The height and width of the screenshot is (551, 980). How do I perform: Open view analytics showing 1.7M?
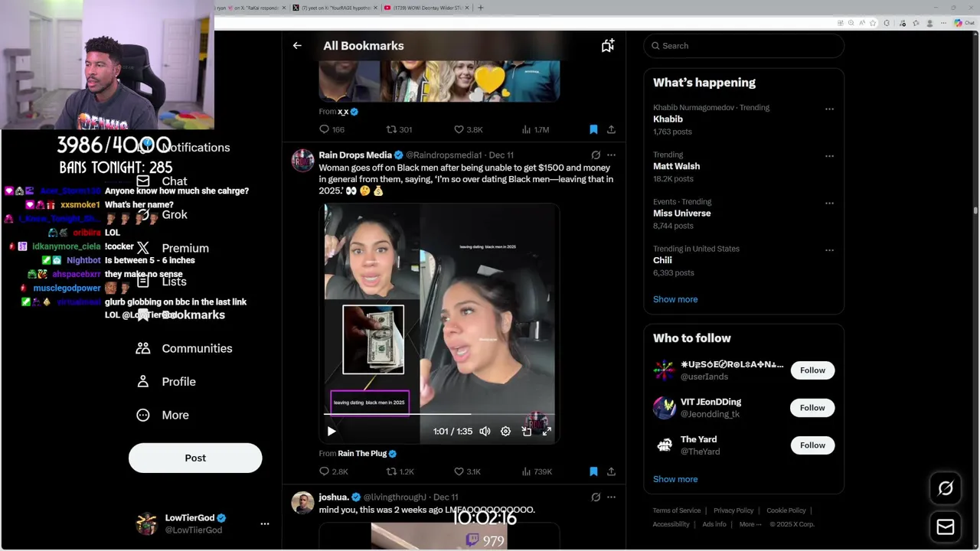535,129
